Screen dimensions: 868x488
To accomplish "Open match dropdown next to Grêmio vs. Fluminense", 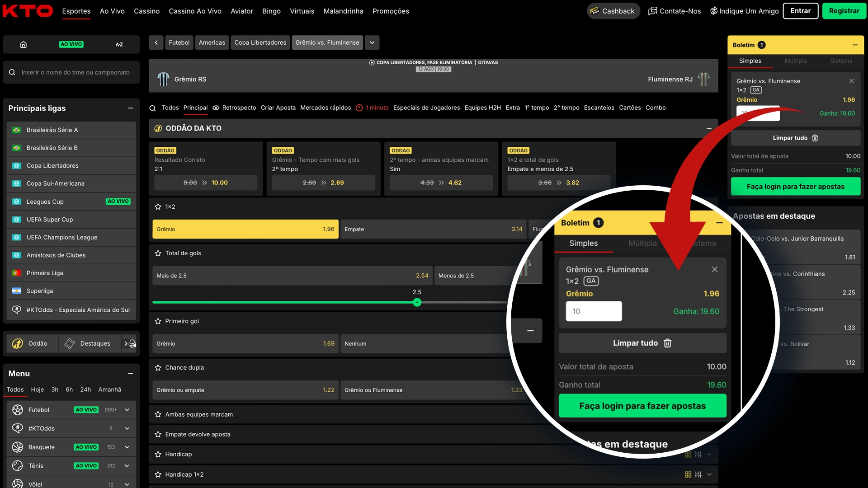I will [x=372, y=42].
